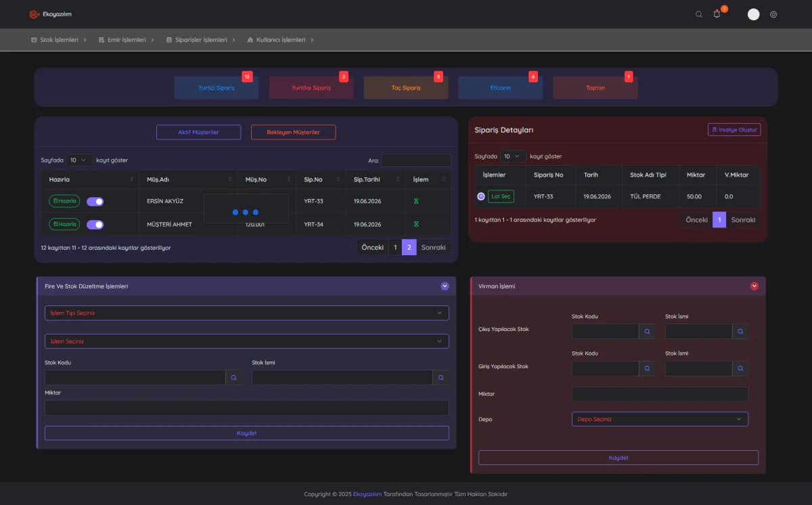Sort by the Sip.Tarihi column sort arrows
Viewport: 812px width, 505px height.
point(397,179)
